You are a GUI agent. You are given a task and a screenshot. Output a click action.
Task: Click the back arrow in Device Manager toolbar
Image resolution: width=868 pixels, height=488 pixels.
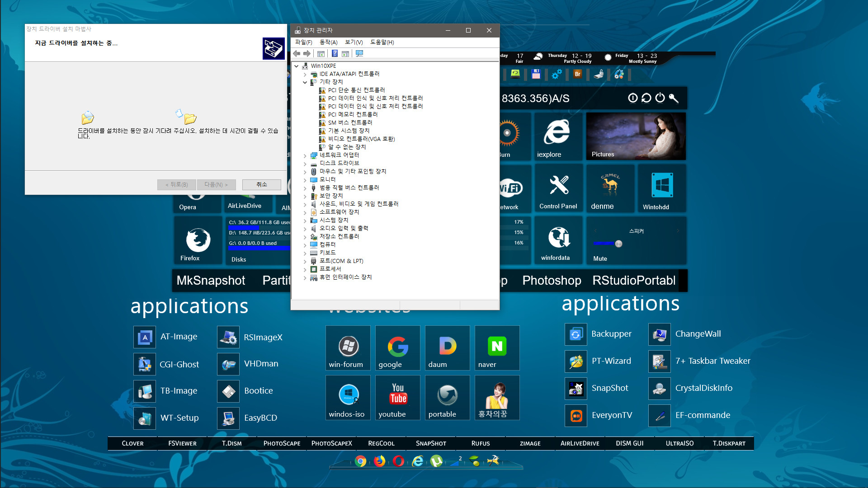(x=297, y=54)
